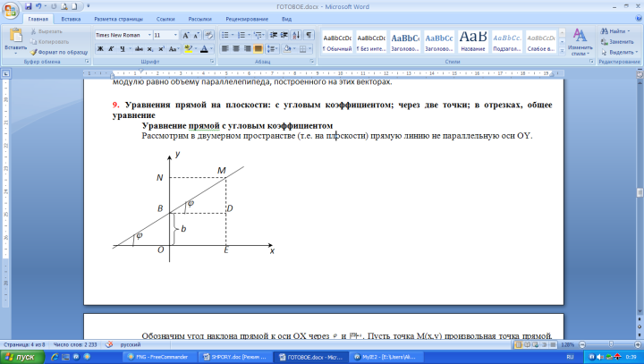Toggle underline (Ч) formatting
The width and height of the screenshot is (644, 364).
coord(122,49)
